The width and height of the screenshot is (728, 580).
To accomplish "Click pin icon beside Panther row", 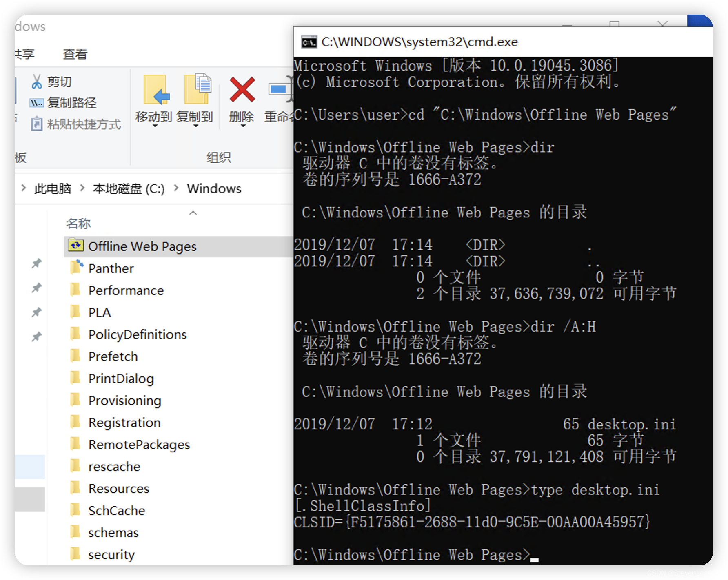I will click(x=37, y=263).
